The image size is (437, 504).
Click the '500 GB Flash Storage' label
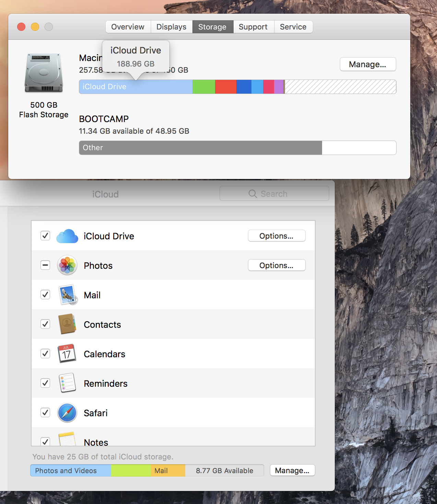(44, 110)
